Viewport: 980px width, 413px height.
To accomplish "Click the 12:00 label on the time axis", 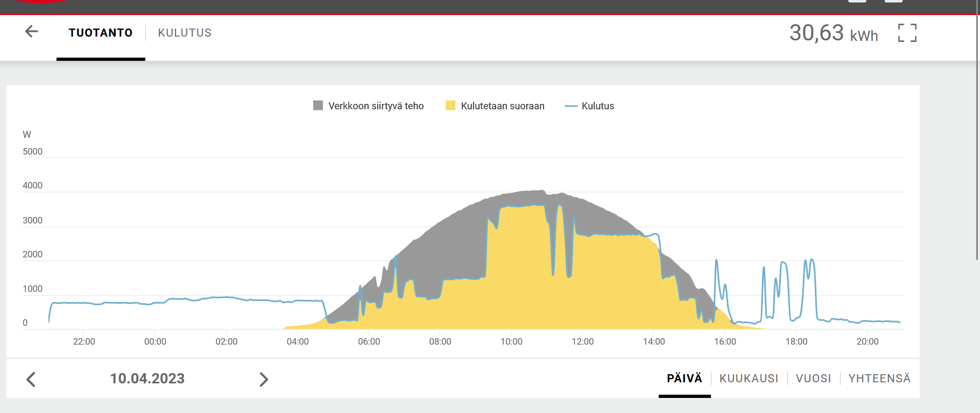I will click(582, 341).
